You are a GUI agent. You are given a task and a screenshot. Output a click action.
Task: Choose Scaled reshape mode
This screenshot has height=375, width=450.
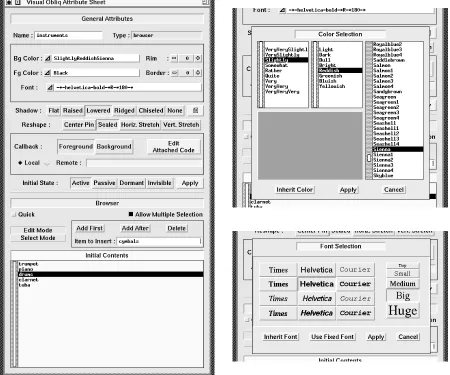click(107, 125)
